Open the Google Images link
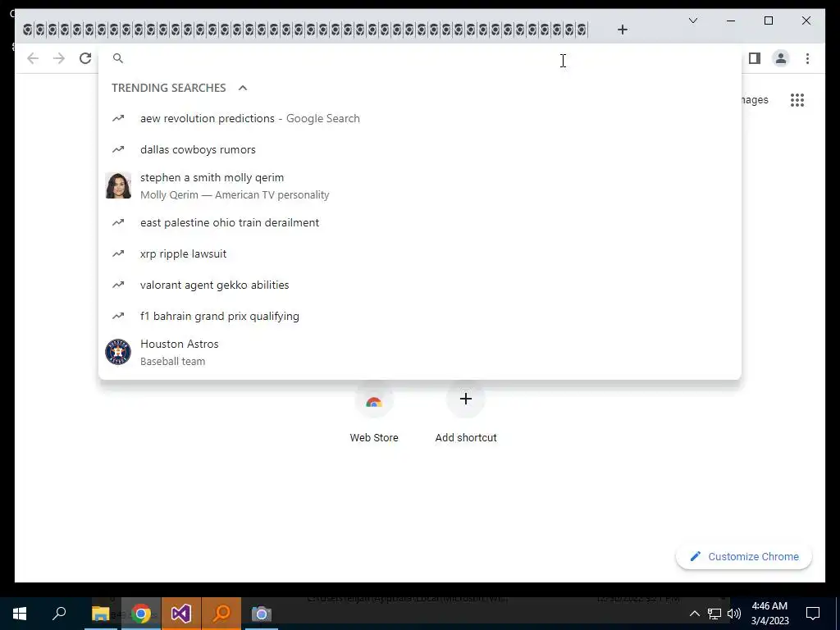This screenshot has width=840, height=630. pyautogui.click(x=755, y=99)
